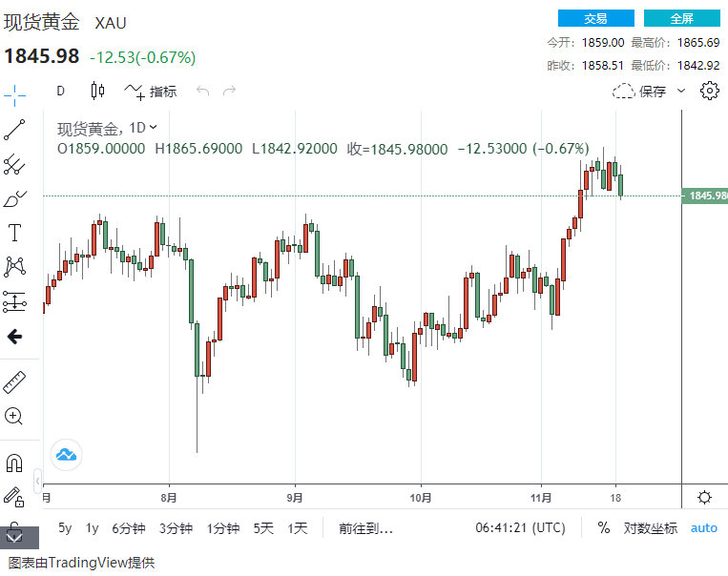This screenshot has height=576, width=728.
Task: Choose the pitchfork drawing tool
Action: [14, 165]
